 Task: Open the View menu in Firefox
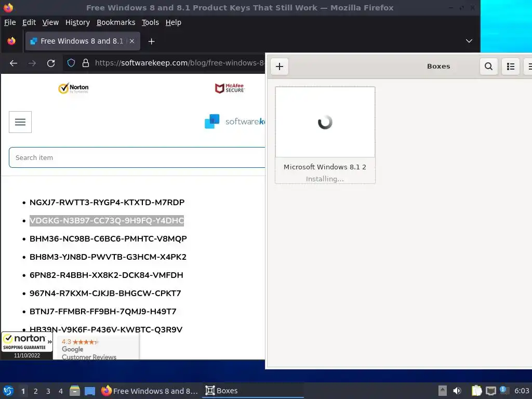50,22
